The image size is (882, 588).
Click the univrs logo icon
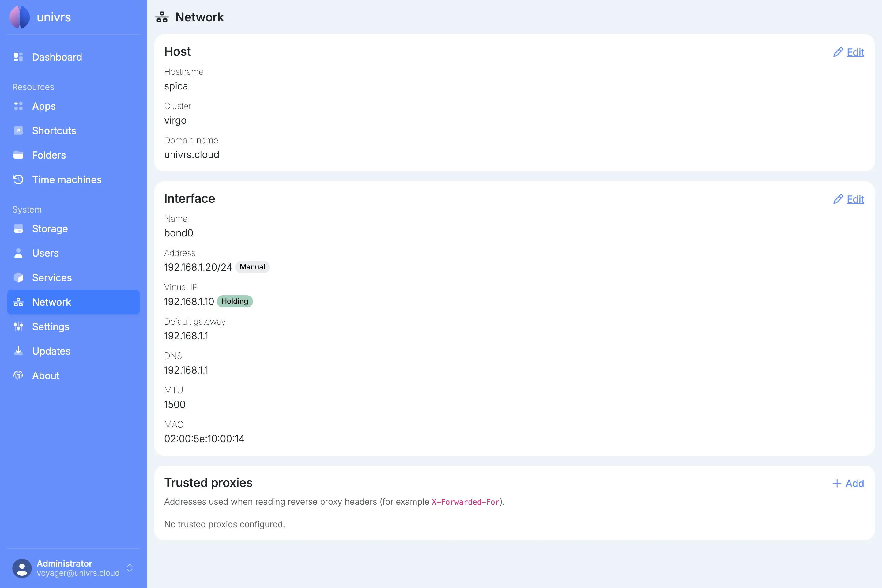click(x=20, y=17)
